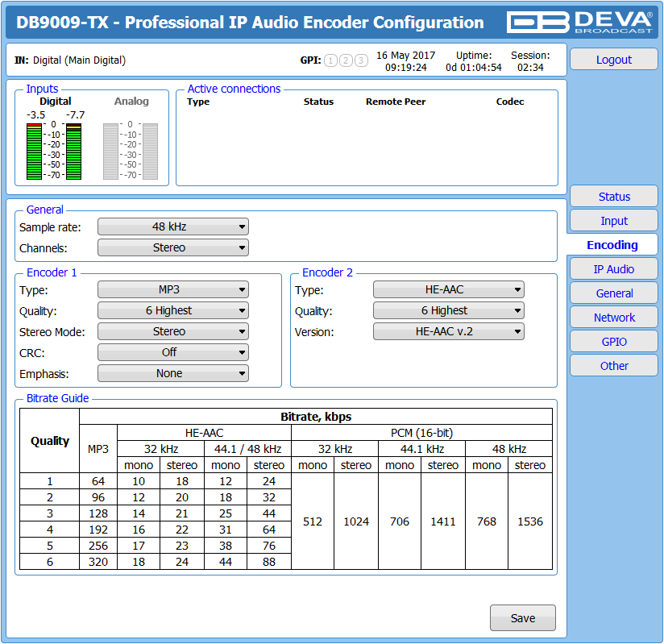Click the Remote Peer column header
Viewport: 664px width, 644px height.
tap(396, 102)
